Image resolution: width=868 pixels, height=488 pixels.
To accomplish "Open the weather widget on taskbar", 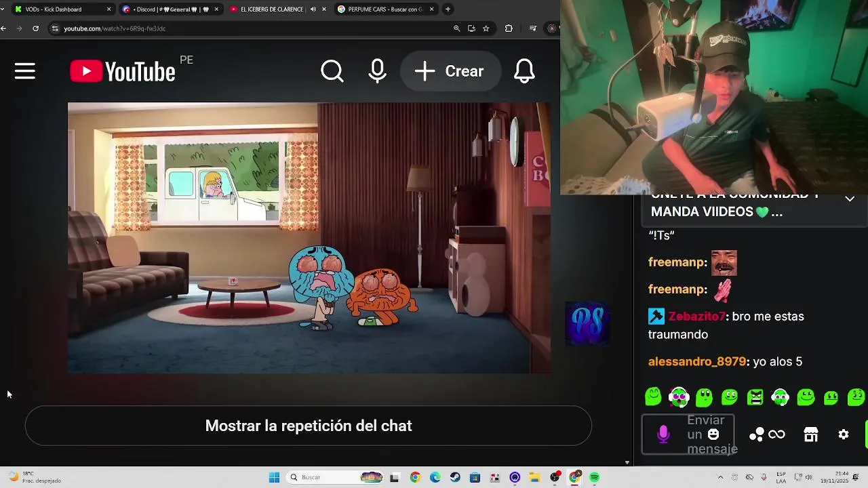I will point(33,477).
